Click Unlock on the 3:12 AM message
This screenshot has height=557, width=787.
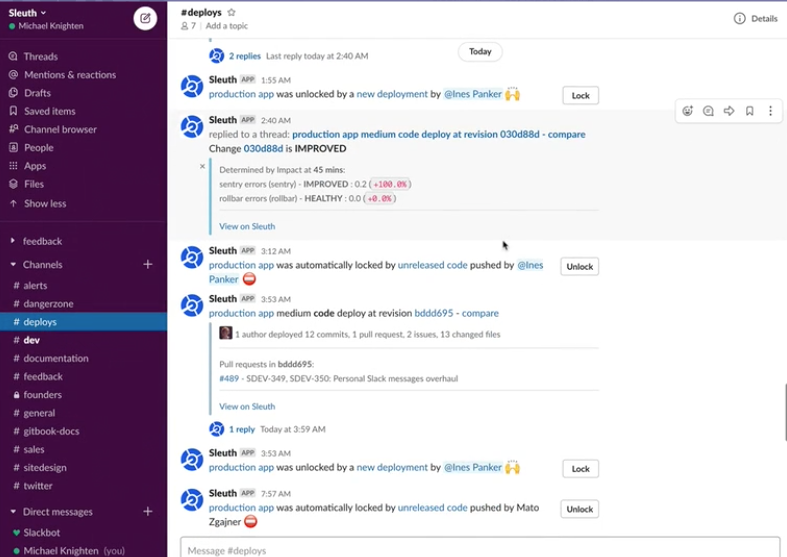pos(580,266)
